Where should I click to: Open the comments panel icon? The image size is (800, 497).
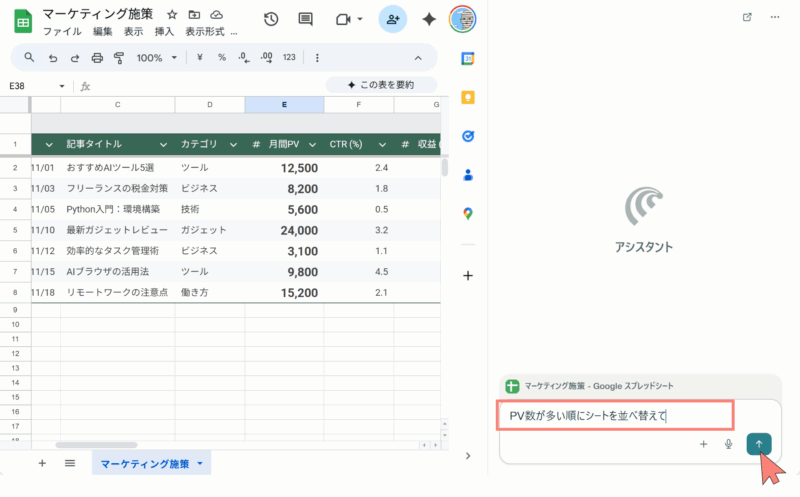[x=306, y=19]
